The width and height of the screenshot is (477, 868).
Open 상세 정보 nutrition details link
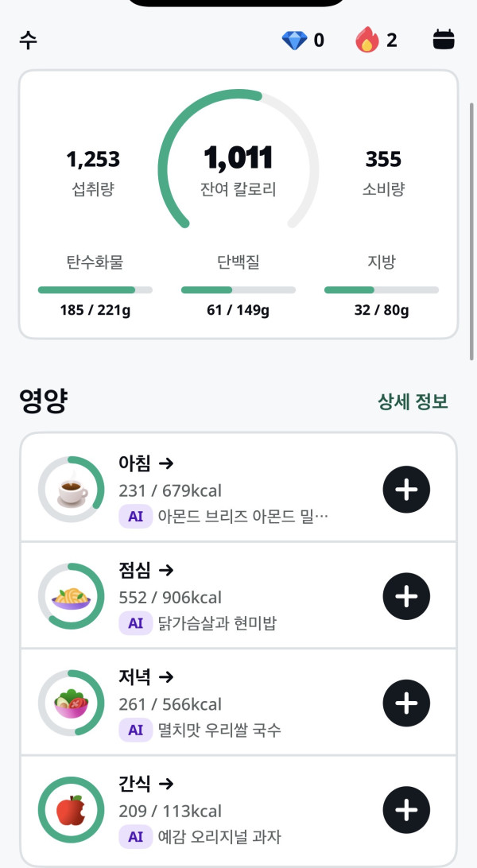click(413, 402)
